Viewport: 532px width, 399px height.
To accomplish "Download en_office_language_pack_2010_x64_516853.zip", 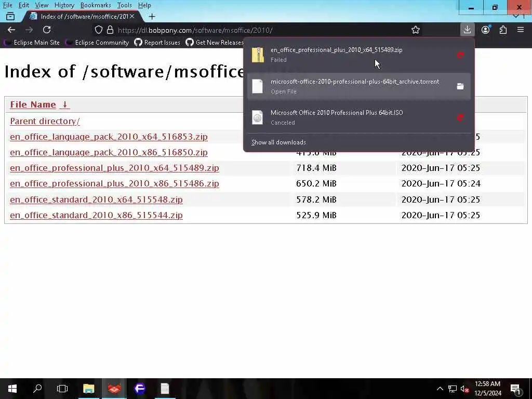I will 109,137.
